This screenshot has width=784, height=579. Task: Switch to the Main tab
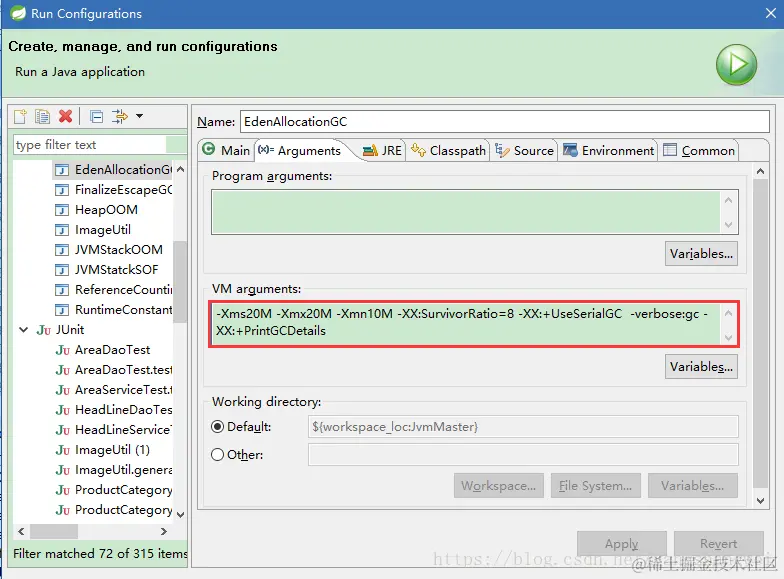226,150
